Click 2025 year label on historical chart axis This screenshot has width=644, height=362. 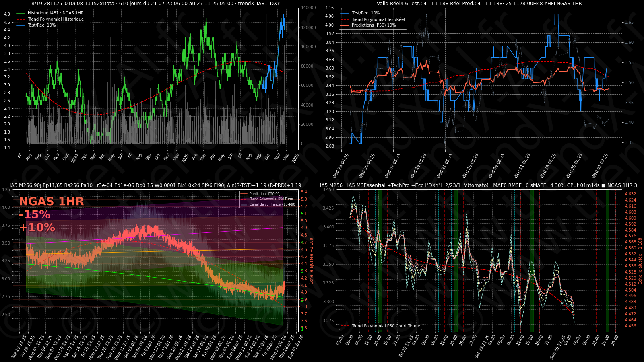coord(185,158)
